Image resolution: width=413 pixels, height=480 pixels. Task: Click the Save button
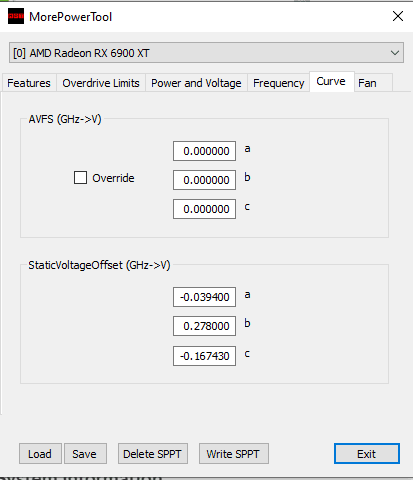[85, 454]
